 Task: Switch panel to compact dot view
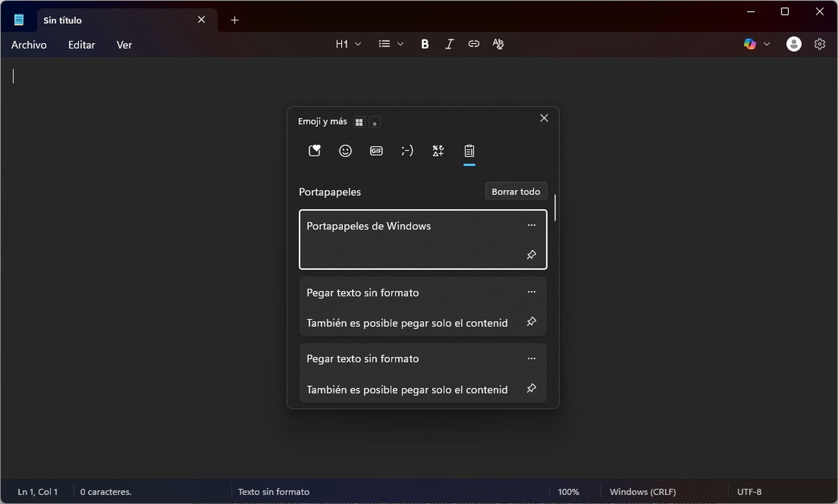374,122
